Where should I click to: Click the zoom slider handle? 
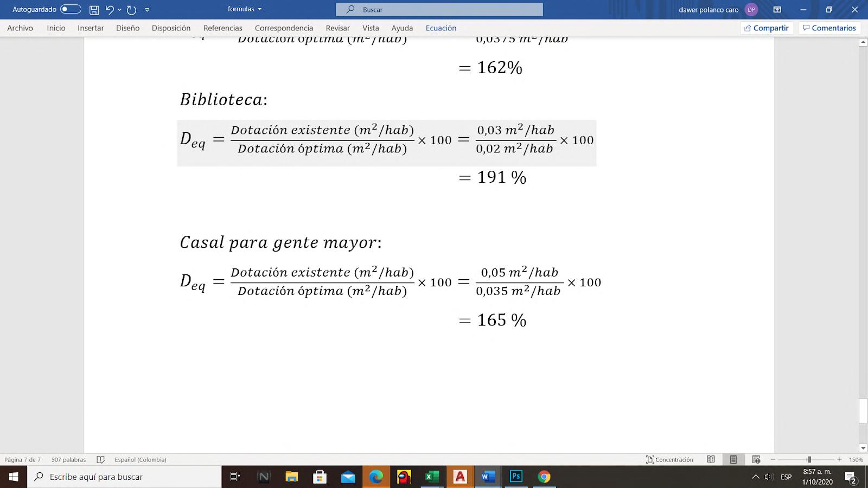click(x=809, y=460)
